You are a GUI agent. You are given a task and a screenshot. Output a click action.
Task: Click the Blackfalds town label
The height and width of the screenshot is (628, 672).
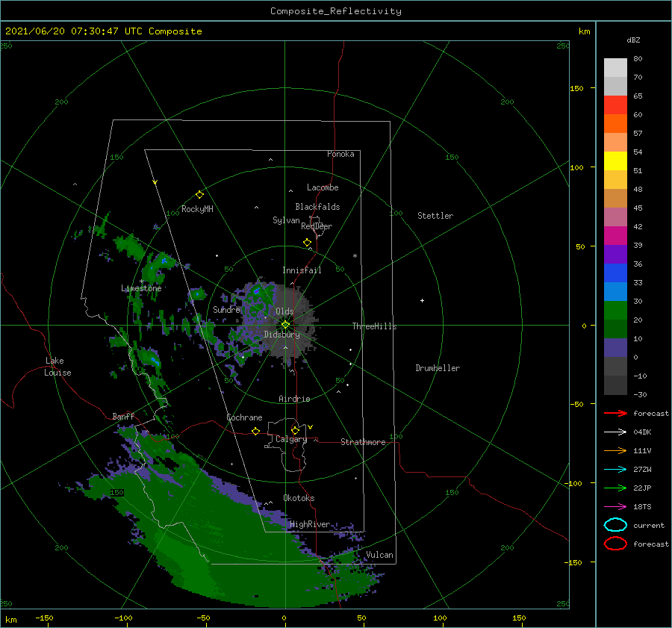tap(317, 207)
